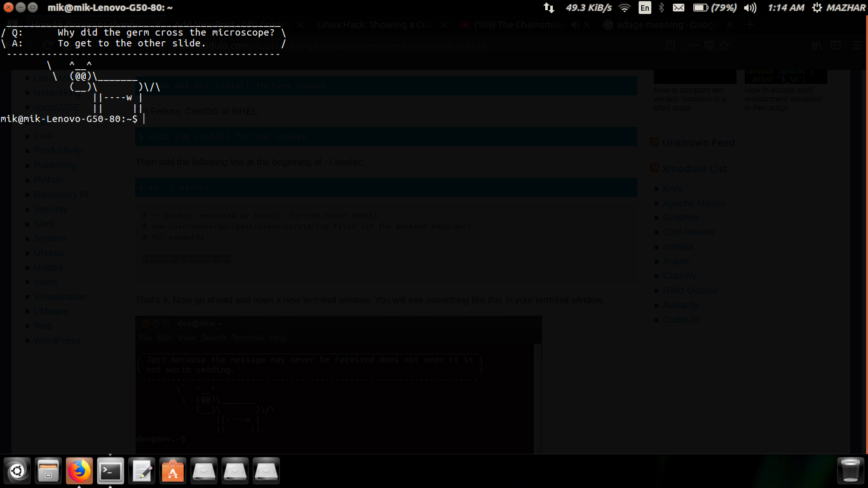The width and height of the screenshot is (868, 488).
Task: Open the Virtualization category link
Action: [x=60, y=297]
